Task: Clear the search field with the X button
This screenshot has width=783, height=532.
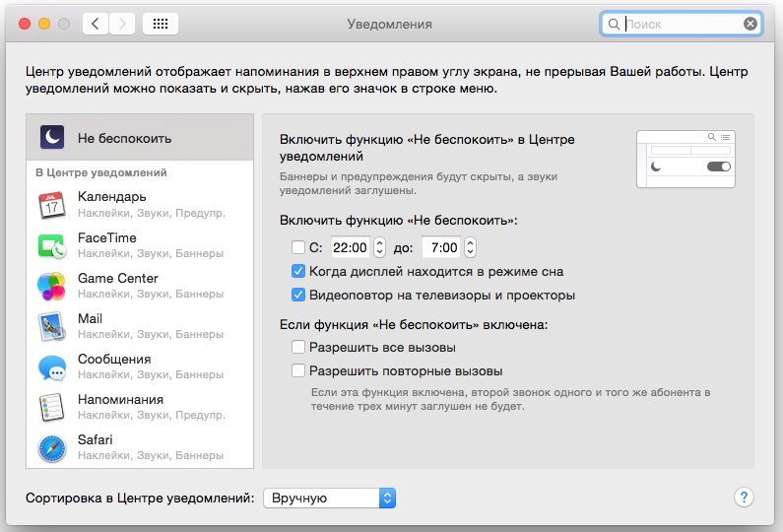Action: [x=750, y=24]
